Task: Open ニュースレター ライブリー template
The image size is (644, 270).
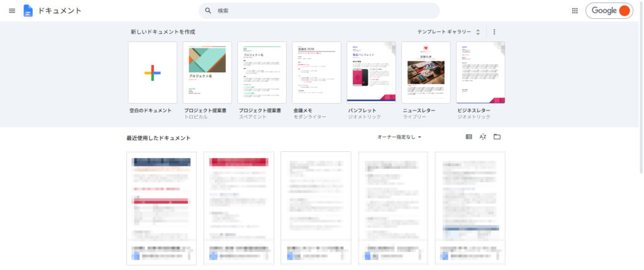Action: tap(426, 73)
